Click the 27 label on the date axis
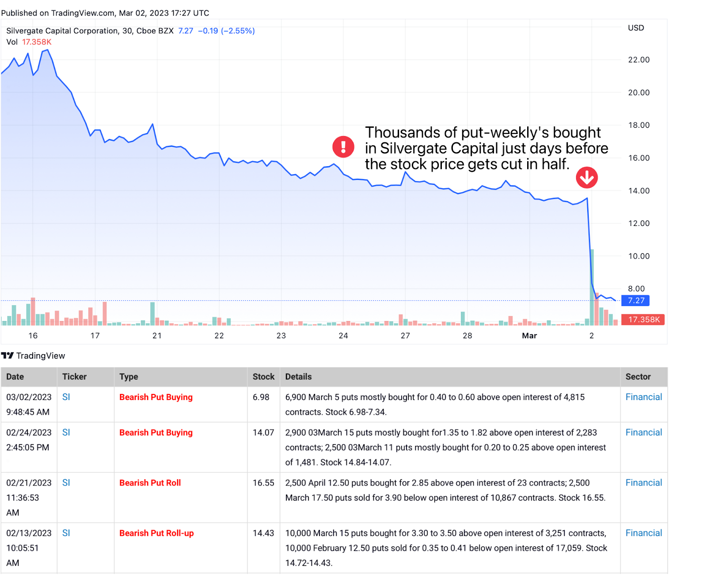Screen dimensions: 707x588 pyautogui.click(x=405, y=336)
